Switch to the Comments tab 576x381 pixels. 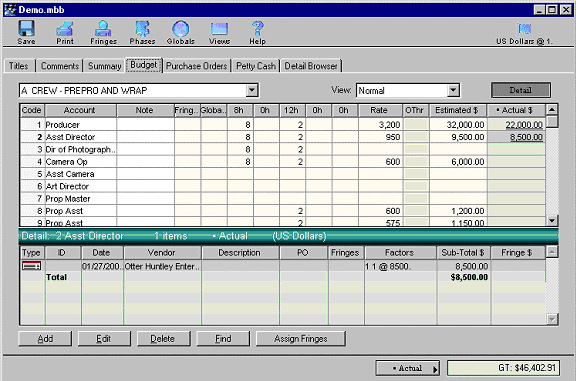tap(60, 66)
